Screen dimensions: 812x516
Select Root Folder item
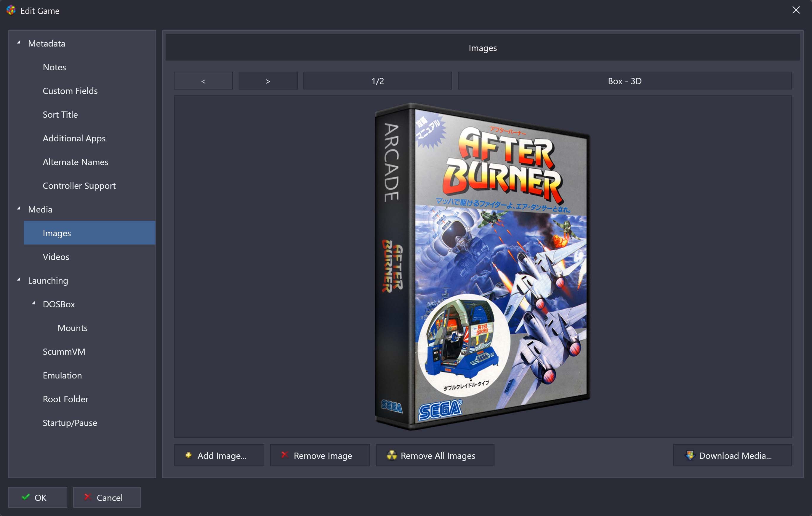click(66, 399)
